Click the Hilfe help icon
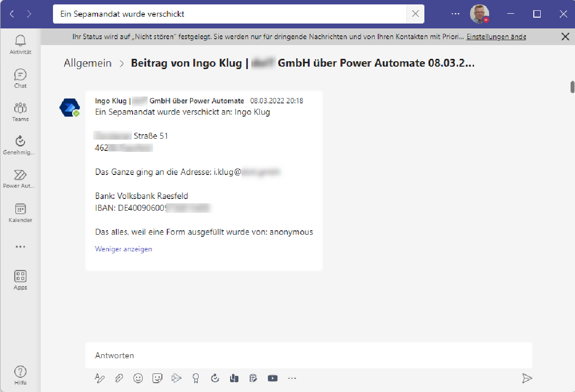This screenshot has width=575, height=392. pos(20,375)
